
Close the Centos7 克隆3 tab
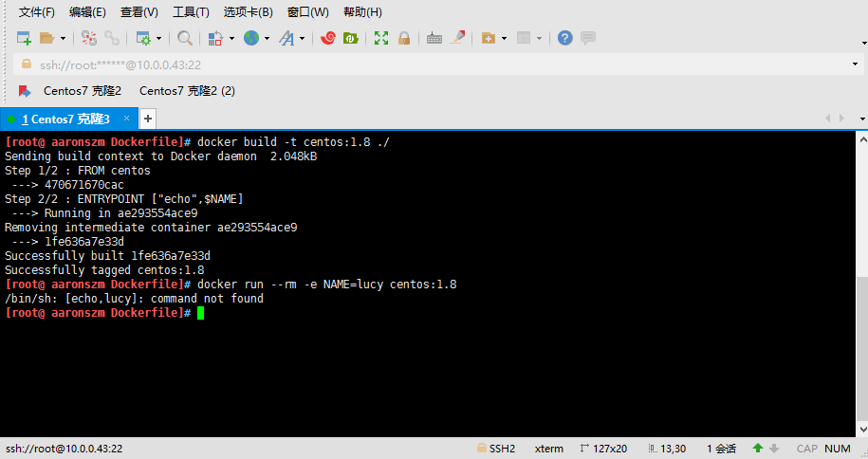click(127, 119)
